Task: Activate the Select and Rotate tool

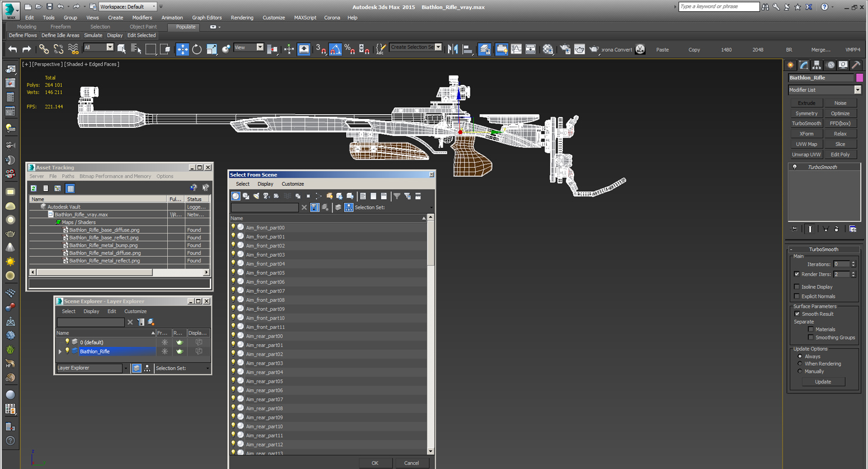Action: pos(197,49)
